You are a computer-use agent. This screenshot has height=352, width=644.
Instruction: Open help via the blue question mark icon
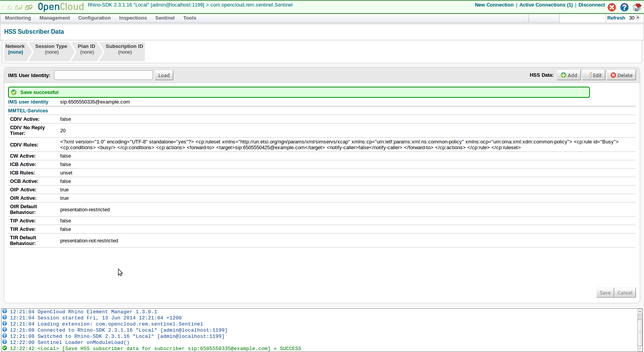(624, 7)
